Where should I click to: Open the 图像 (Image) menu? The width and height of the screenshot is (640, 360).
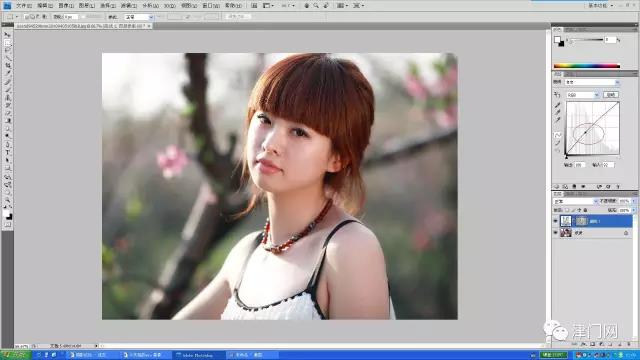tap(66, 6)
